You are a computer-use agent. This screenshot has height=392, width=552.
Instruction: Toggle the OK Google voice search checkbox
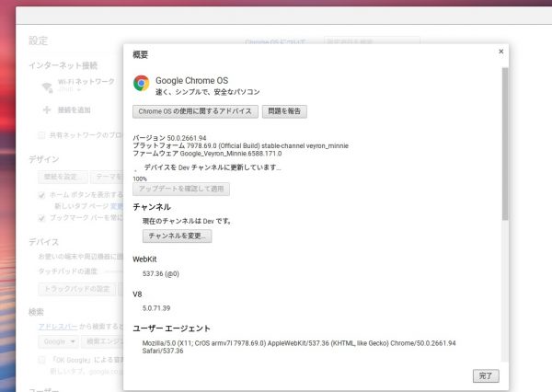pyautogui.click(x=41, y=360)
